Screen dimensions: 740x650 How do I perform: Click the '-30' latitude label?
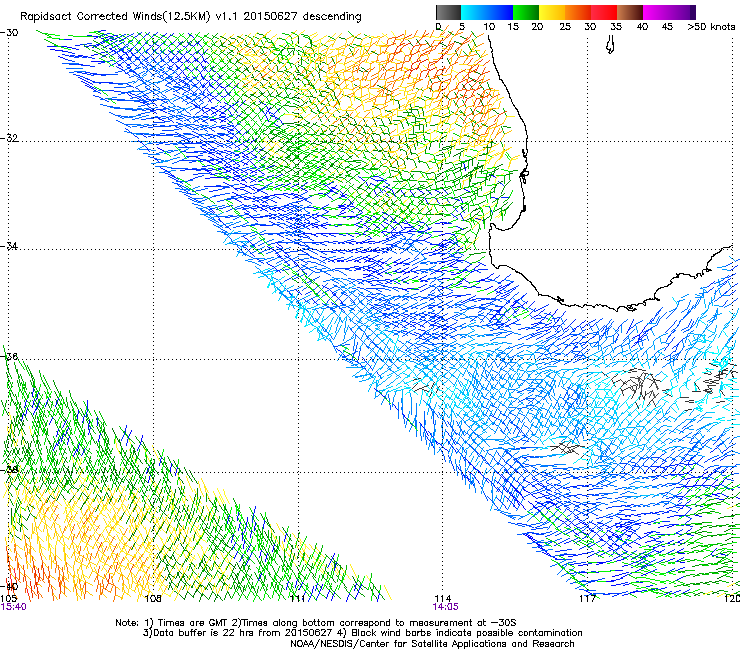click(x=9, y=33)
